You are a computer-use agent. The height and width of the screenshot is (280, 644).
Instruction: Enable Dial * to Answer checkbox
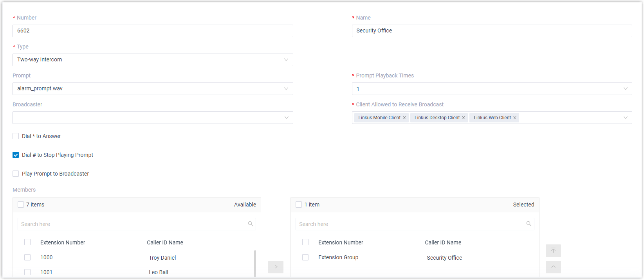[x=16, y=136]
